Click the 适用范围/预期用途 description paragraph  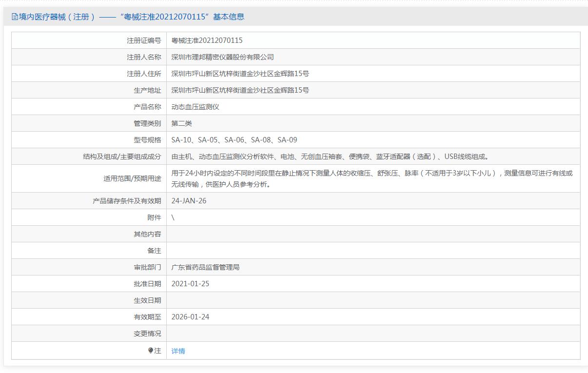click(372, 178)
